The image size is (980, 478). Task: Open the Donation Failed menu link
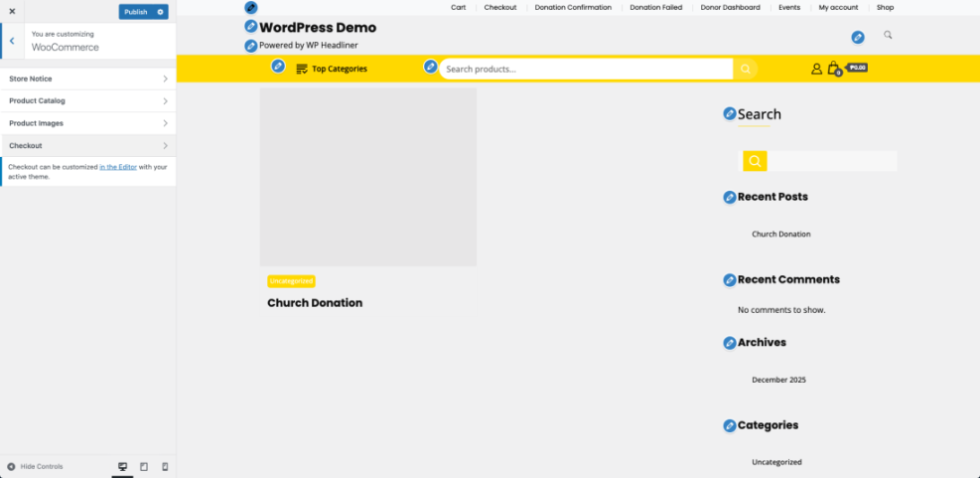pos(655,8)
